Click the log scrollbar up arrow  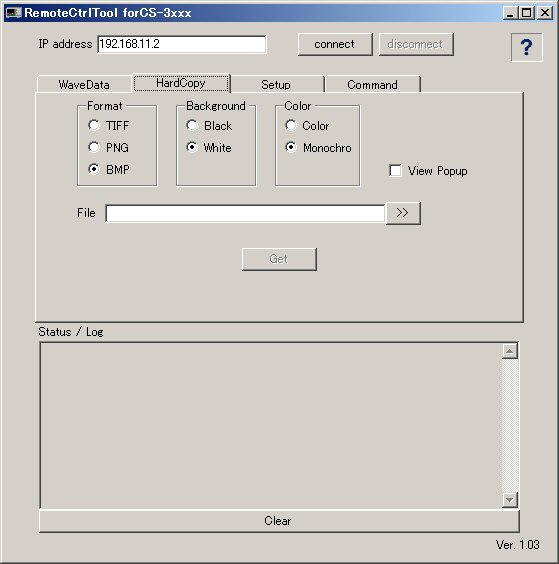(x=510, y=351)
